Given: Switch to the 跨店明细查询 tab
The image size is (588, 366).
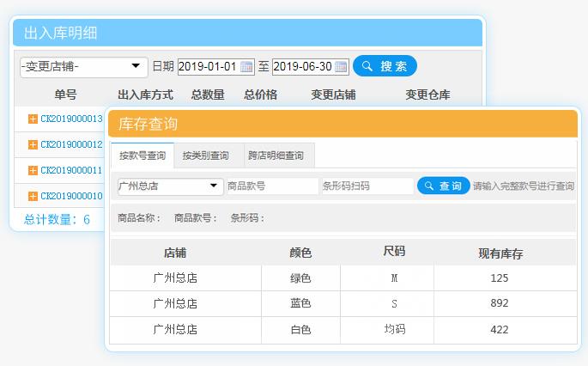Looking at the screenshot, I should tap(276, 156).
